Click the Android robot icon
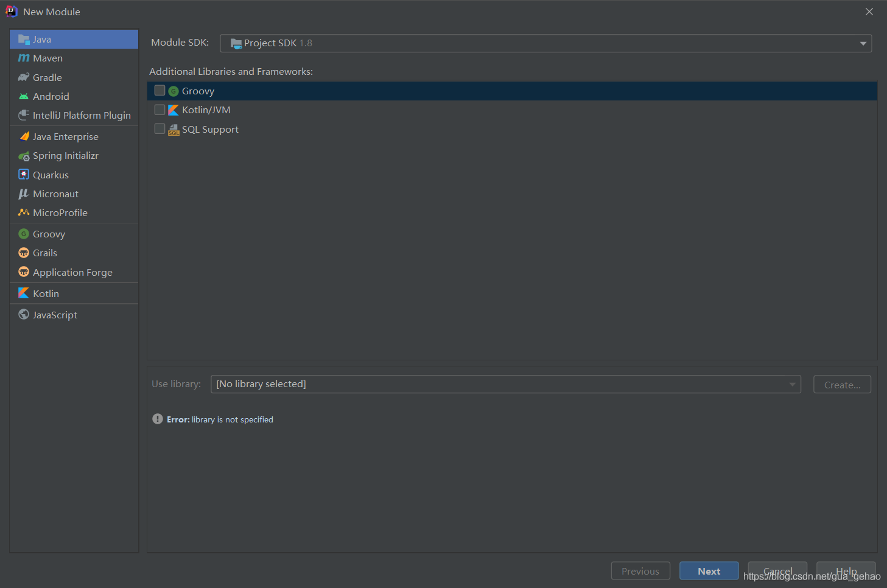Image resolution: width=887 pixels, height=588 pixels. (x=24, y=96)
